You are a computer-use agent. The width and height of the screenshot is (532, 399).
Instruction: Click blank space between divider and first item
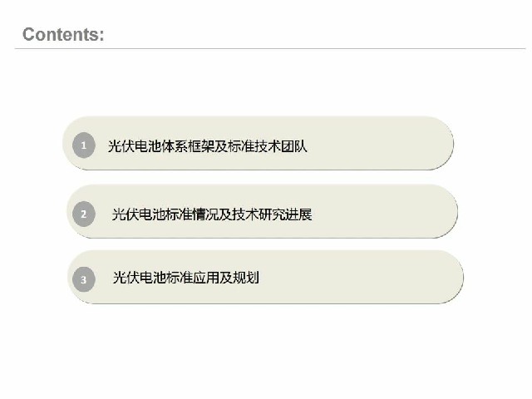click(x=266, y=83)
